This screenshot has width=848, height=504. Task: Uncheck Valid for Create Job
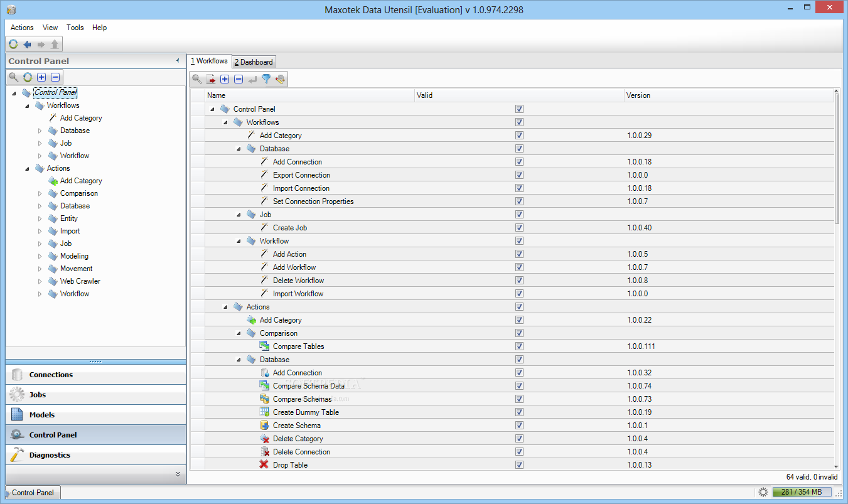point(519,228)
